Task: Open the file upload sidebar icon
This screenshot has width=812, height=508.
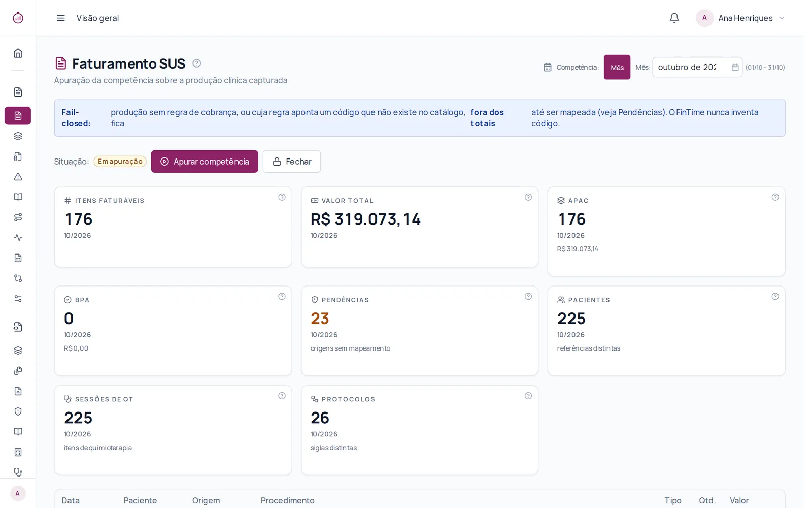Action: [x=18, y=391]
